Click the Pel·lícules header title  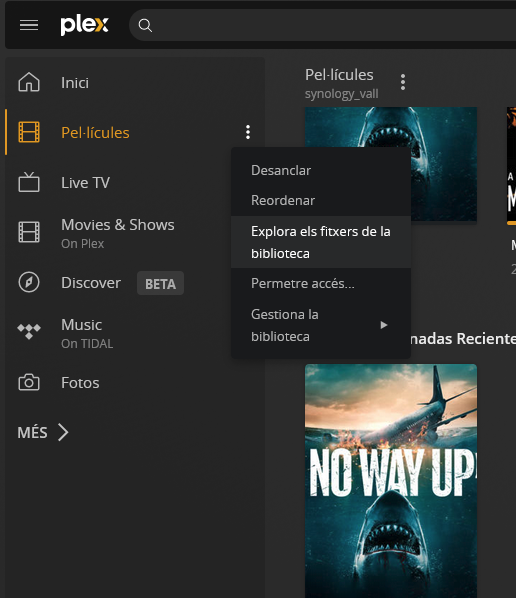click(x=339, y=75)
